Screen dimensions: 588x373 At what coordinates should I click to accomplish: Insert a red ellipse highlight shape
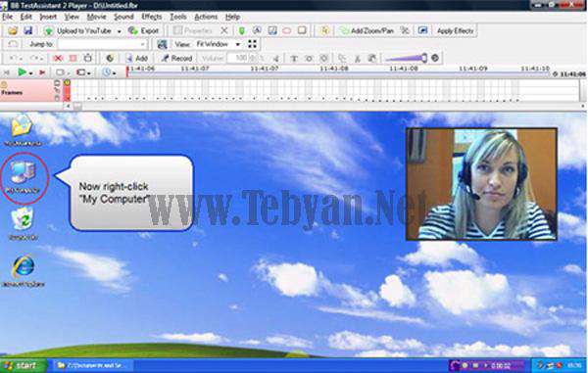point(287,30)
